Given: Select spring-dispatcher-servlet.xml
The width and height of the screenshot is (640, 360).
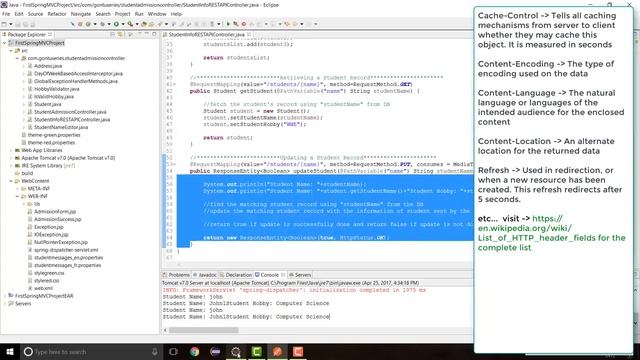Looking at the screenshot, I should pos(66,250).
